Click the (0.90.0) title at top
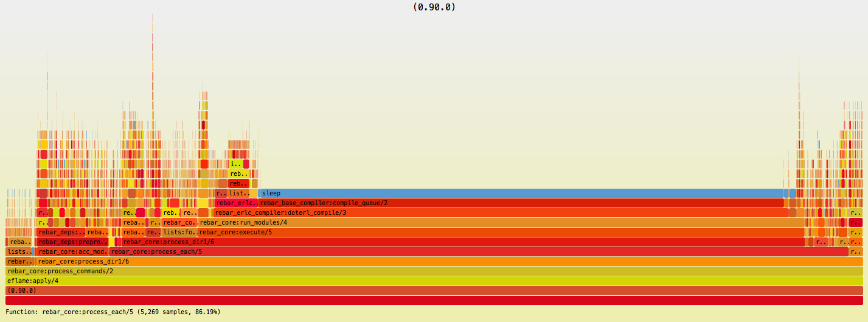 (x=434, y=7)
